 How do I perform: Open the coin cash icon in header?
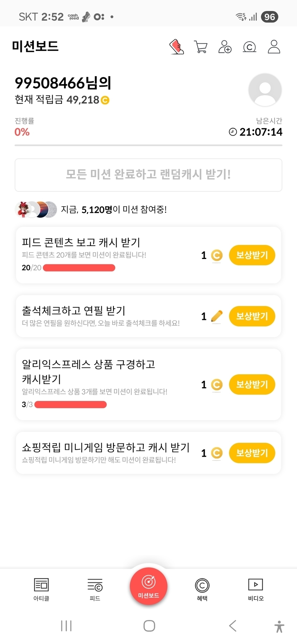click(249, 47)
